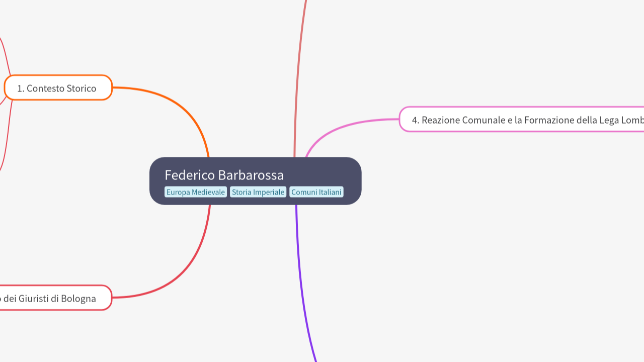Click the border of the Contesto Storico node

[x=57, y=77]
